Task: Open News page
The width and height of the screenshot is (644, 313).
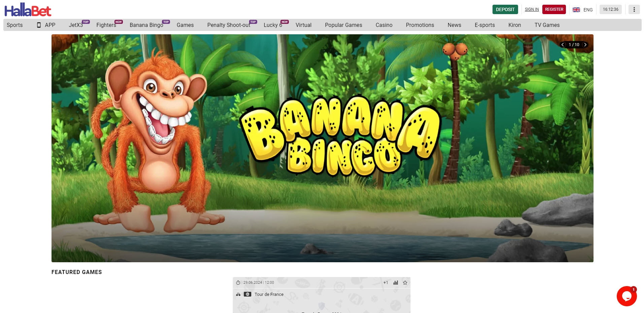Action: (454, 25)
